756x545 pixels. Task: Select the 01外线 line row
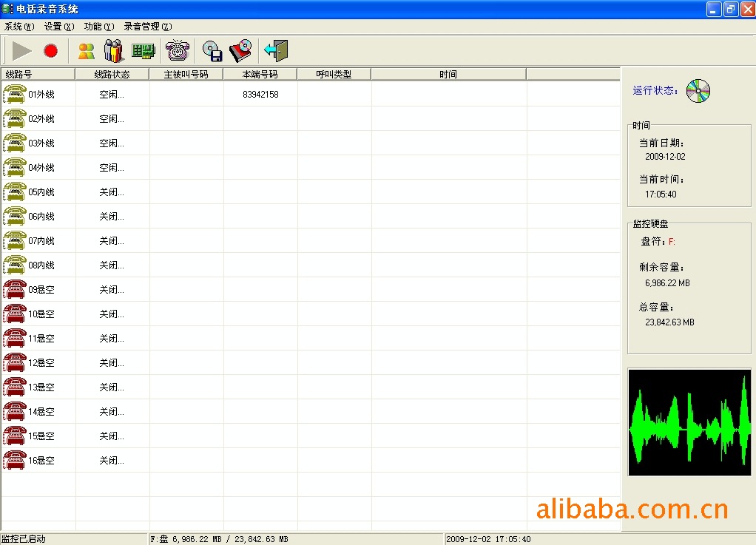(41, 95)
